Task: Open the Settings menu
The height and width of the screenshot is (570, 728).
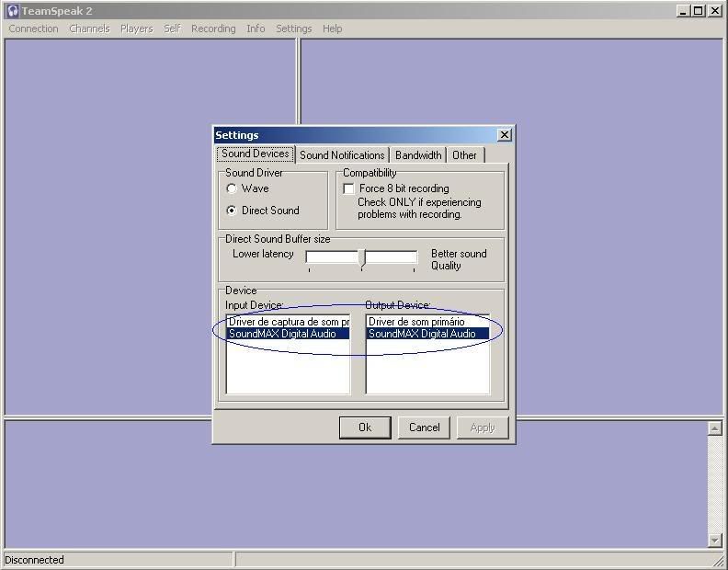Action: [x=294, y=28]
